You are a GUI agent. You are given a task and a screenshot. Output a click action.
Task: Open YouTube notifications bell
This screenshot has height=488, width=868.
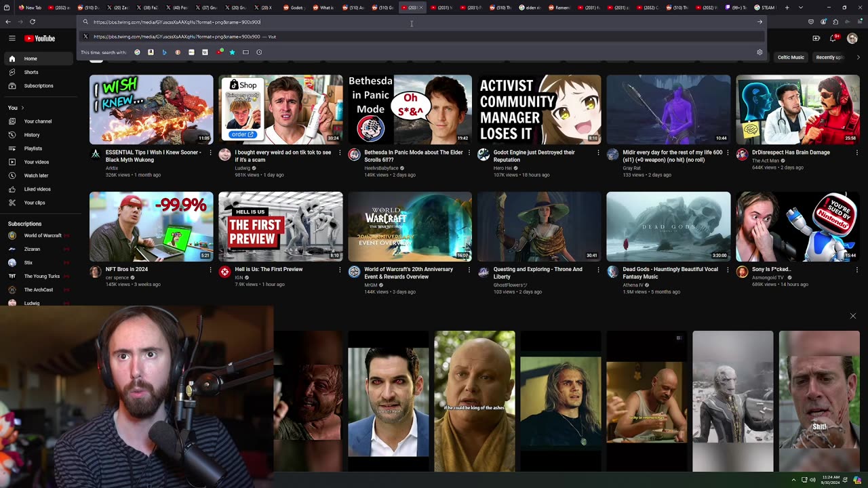click(833, 38)
